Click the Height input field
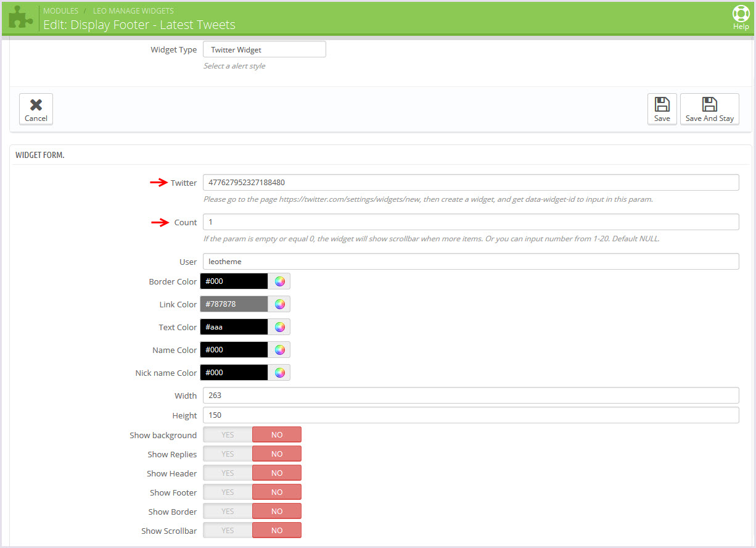This screenshot has width=756, height=548. pos(470,415)
